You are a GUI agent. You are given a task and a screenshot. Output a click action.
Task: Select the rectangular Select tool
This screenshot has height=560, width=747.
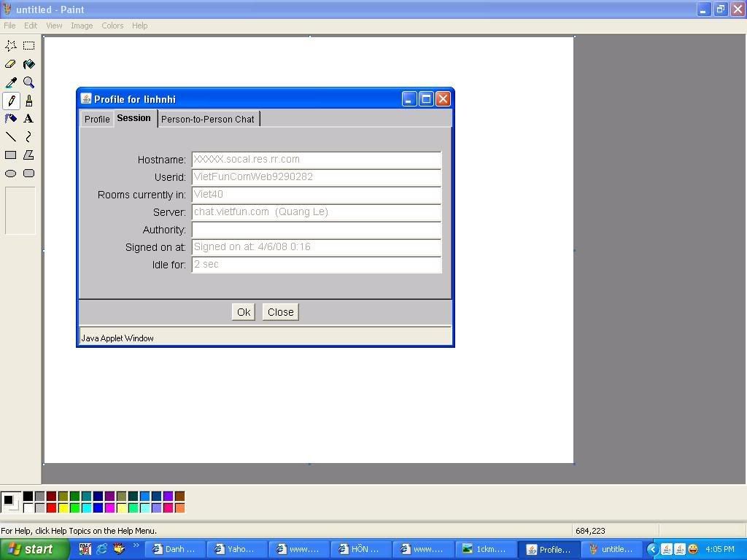point(29,46)
